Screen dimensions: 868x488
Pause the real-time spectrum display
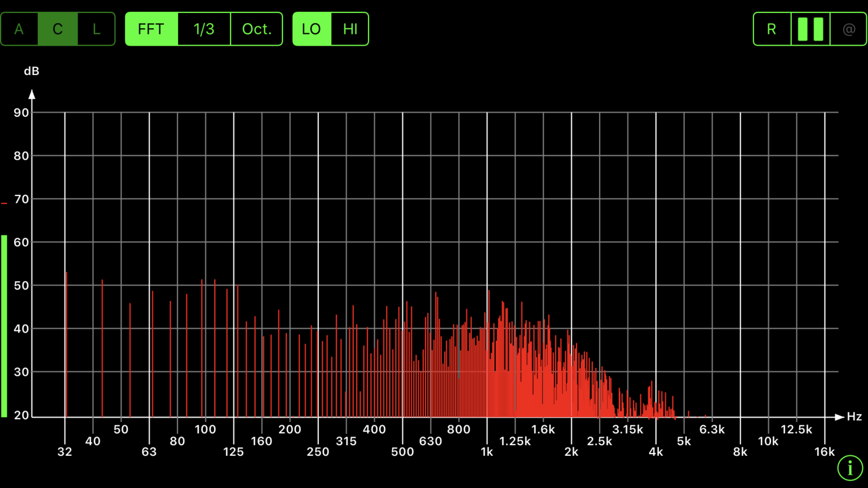coord(809,28)
